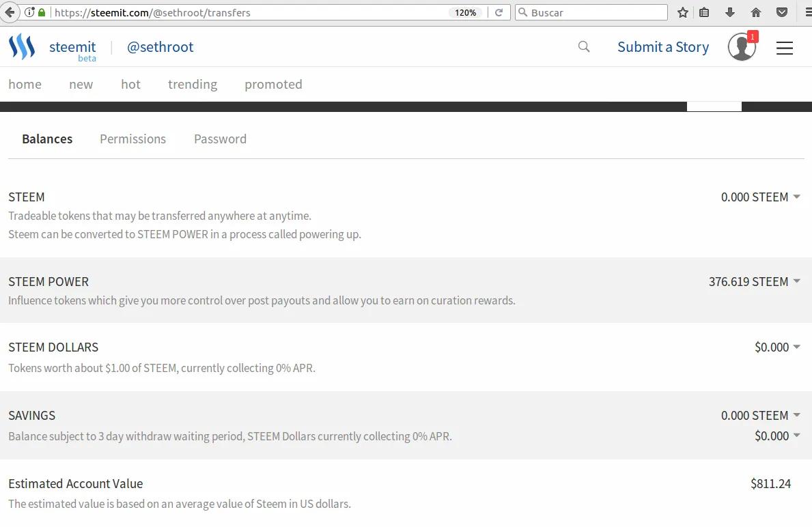Open the promoted posts feed
812x527 pixels.
(x=273, y=85)
